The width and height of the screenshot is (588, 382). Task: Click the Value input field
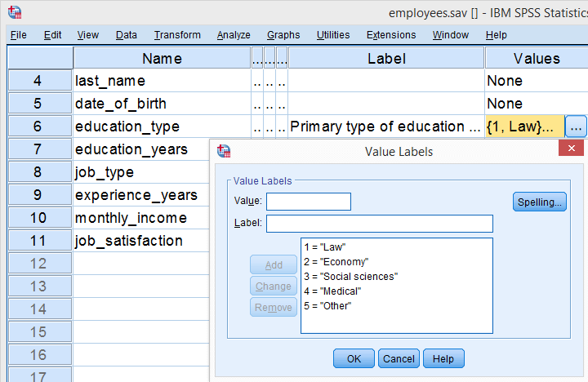point(309,202)
